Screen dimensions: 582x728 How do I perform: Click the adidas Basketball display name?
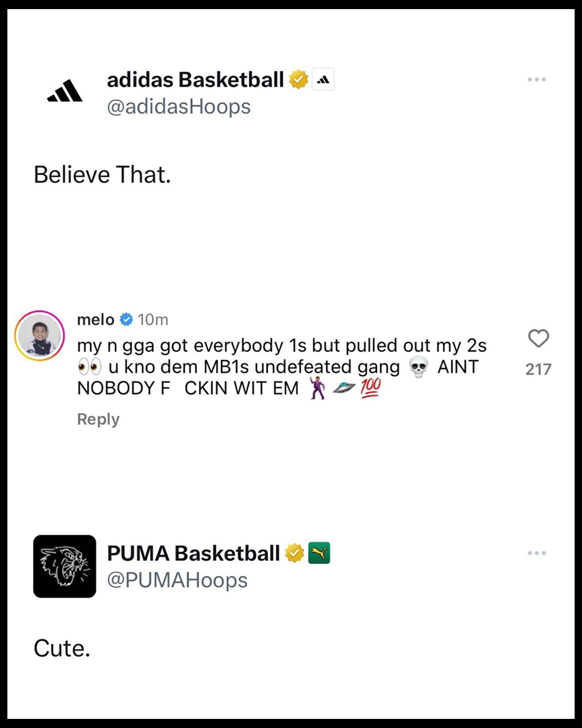click(x=195, y=80)
